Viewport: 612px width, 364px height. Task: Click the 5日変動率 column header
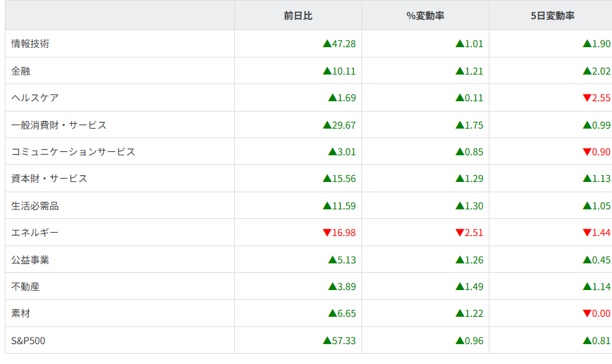point(552,15)
